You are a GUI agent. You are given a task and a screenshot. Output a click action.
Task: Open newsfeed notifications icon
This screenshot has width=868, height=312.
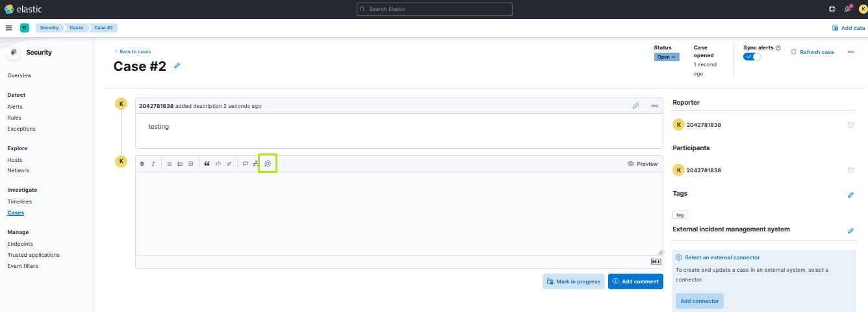coord(848,9)
